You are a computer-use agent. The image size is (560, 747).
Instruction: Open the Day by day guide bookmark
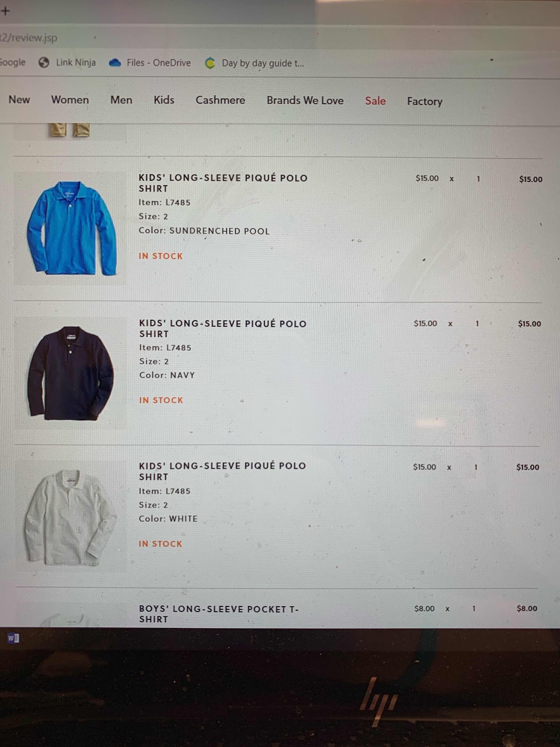pyautogui.click(x=255, y=63)
